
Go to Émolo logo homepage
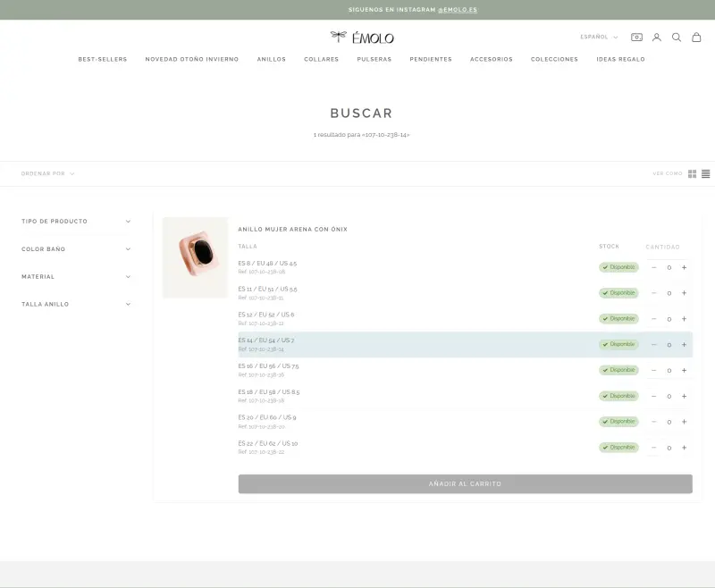pyautogui.click(x=362, y=38)
